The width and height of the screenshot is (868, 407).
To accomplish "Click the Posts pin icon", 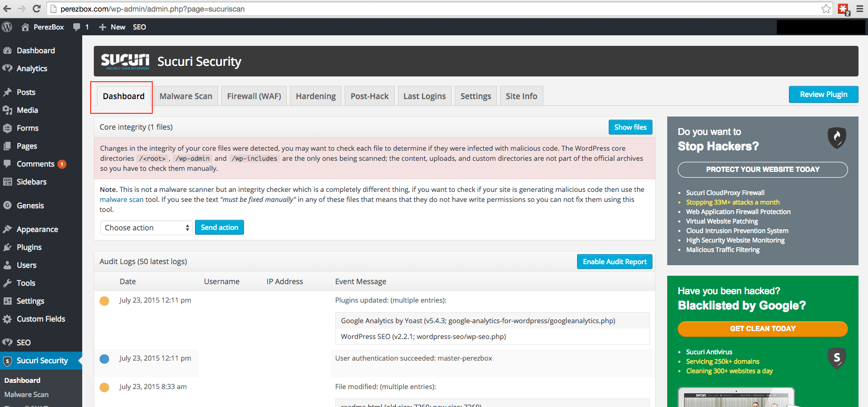I will (7, 92).
